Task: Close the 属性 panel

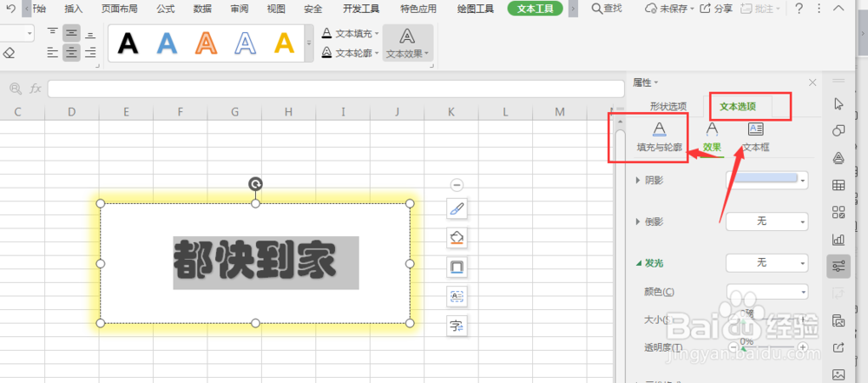Action: point(812,83)
